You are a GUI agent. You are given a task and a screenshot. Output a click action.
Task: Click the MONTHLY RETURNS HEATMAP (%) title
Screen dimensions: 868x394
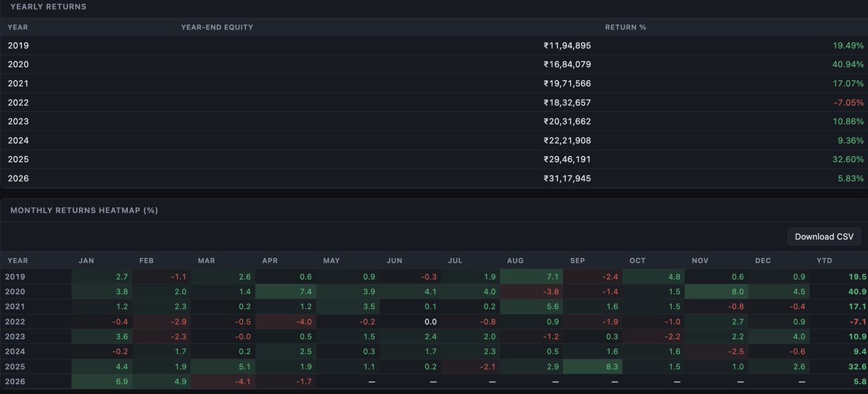pos(84,210)
